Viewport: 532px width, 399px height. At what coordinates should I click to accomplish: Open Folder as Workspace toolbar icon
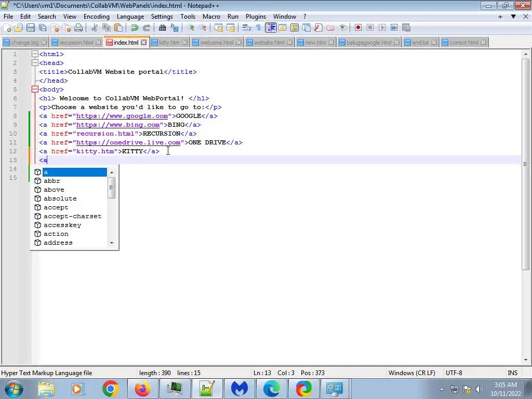coord(330,28)
